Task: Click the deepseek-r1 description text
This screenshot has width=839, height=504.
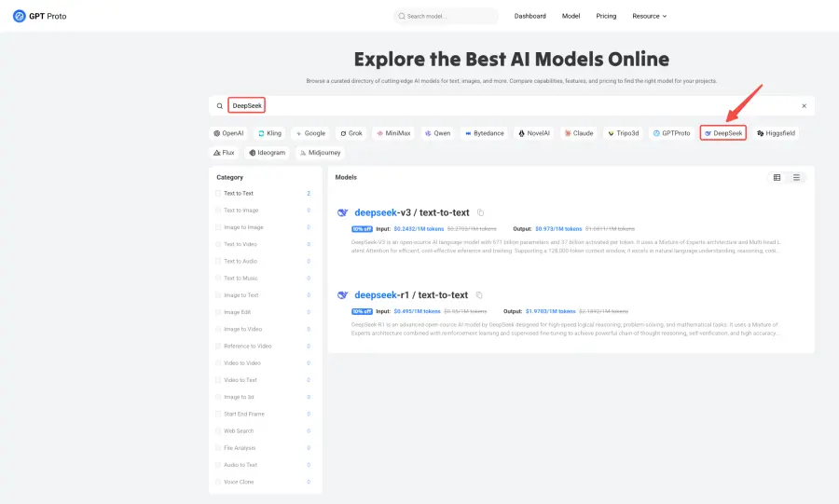Action: (565, 329)
